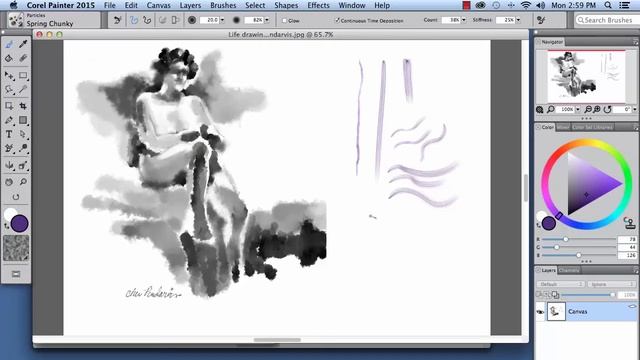Choose freehand strokes option
This screenshot has width=640, height=360.
(x=134, y=20)
